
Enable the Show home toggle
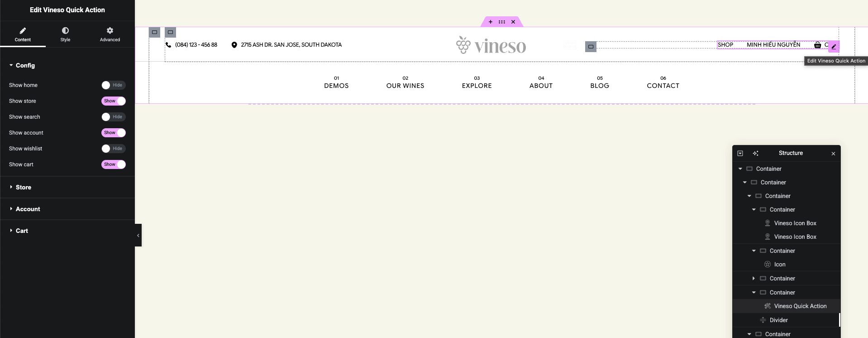pyautogui.click(x=113, y=85)
